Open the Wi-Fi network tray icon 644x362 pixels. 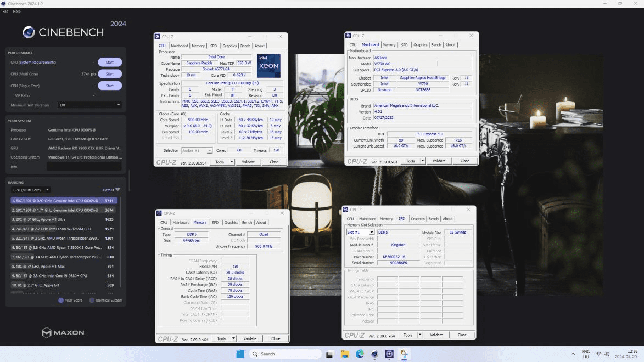[x=598, y=354]
